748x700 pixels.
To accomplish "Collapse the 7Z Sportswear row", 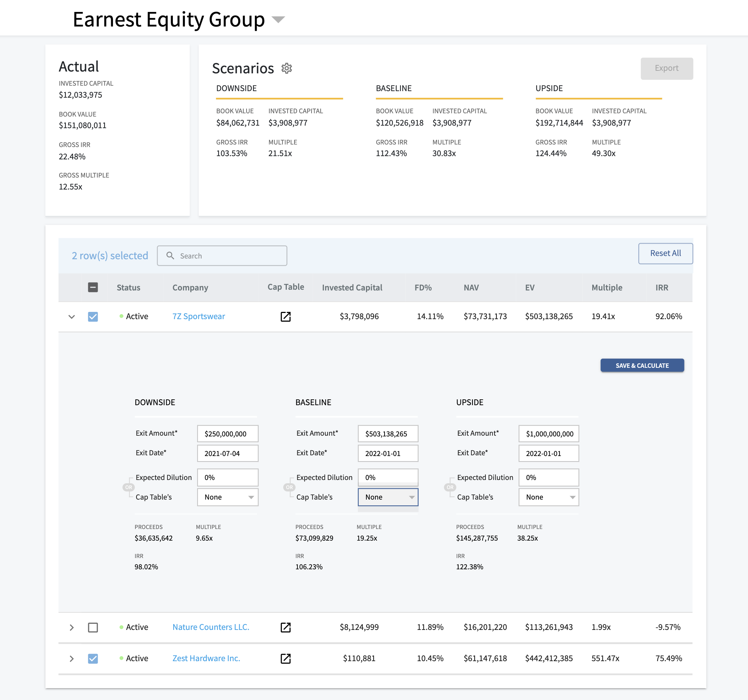I will pyautogui.click(x=72, y=317).
